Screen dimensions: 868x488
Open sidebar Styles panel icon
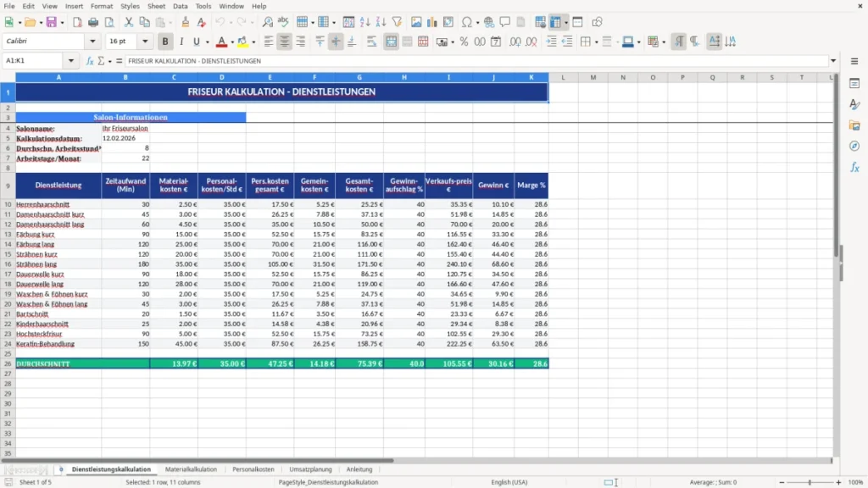tap(854, 104)
